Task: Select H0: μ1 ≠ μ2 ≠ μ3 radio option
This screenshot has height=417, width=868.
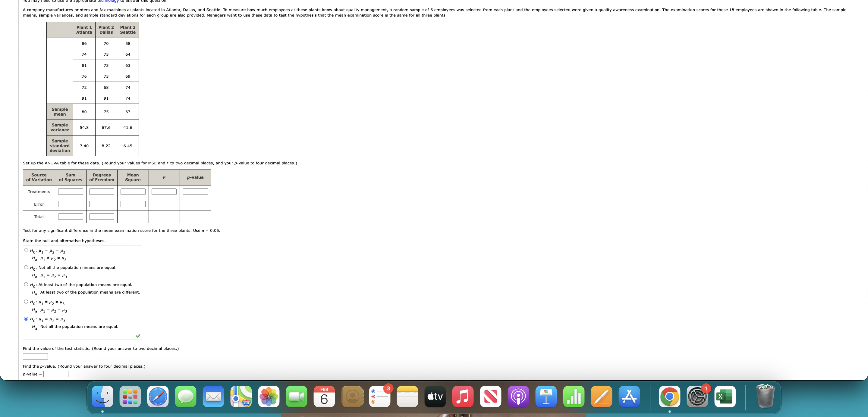Action: pos(26,302)
